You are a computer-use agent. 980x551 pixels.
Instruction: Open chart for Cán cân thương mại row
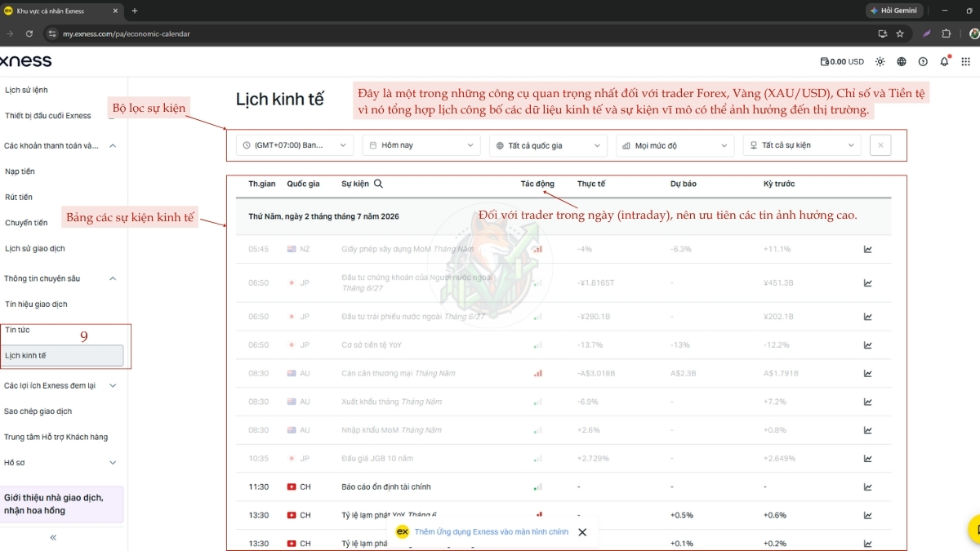(868, 373)
